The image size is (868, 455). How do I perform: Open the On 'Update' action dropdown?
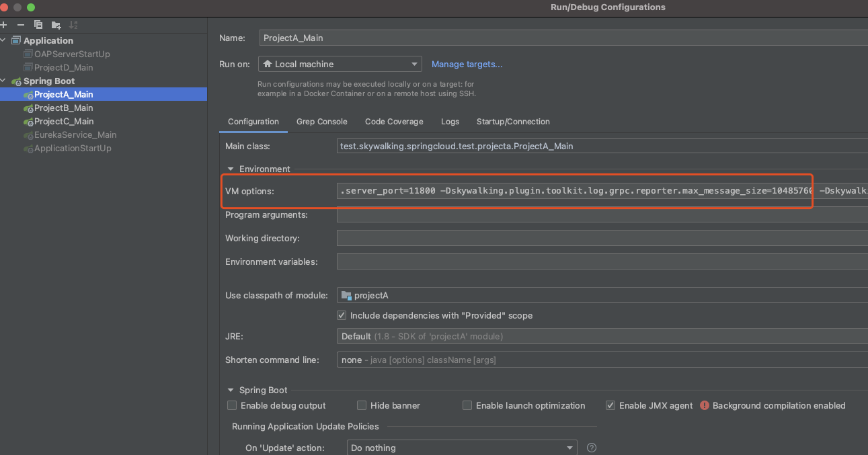462,448
